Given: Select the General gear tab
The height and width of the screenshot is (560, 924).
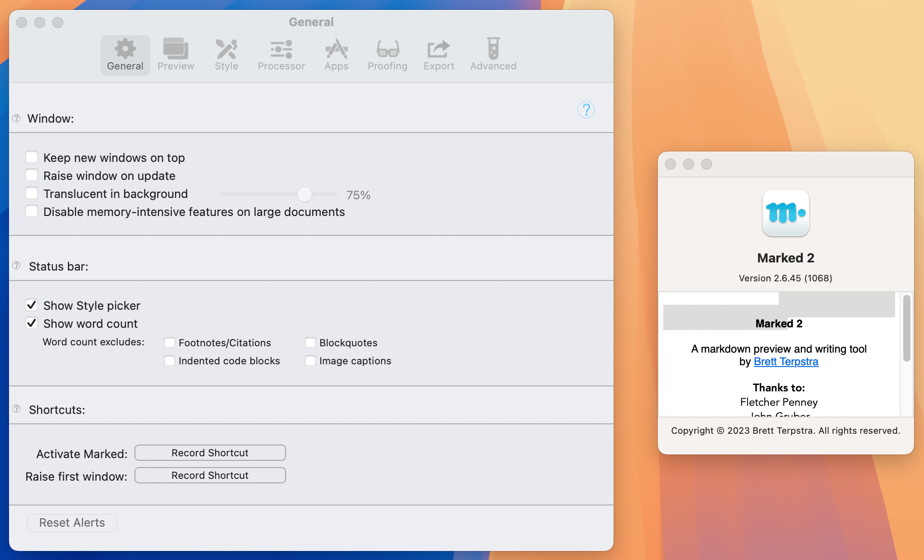Looking at the screenshot, I should (x=125, y=55).
